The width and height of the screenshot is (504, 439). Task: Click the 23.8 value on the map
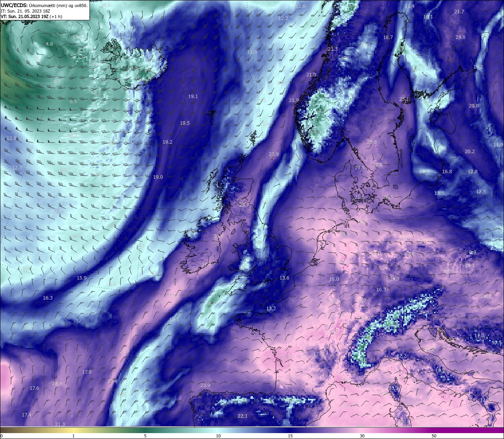point(460,37)
